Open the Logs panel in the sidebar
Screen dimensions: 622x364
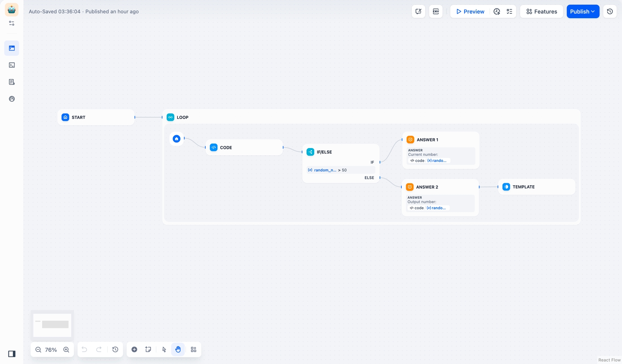(x=12, y=82)
